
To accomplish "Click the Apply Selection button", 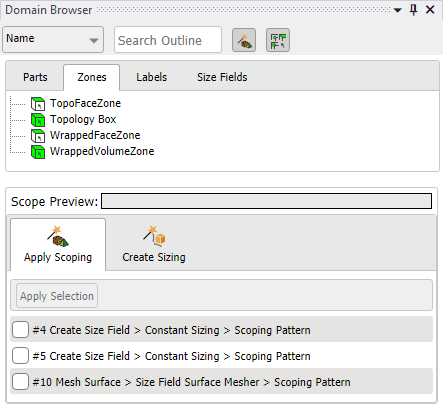I will pyautogui.click(x=57, y=296).
